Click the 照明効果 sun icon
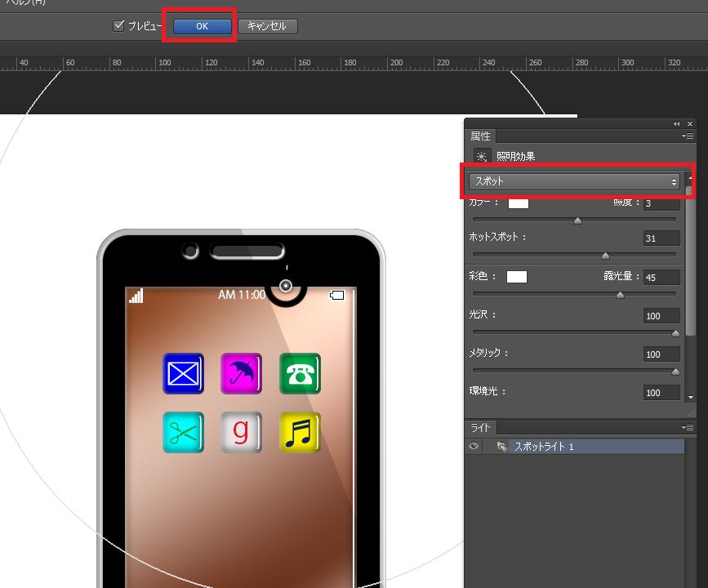Image resolution: width=708 pixels, height=588 pixels. [481, 156]
